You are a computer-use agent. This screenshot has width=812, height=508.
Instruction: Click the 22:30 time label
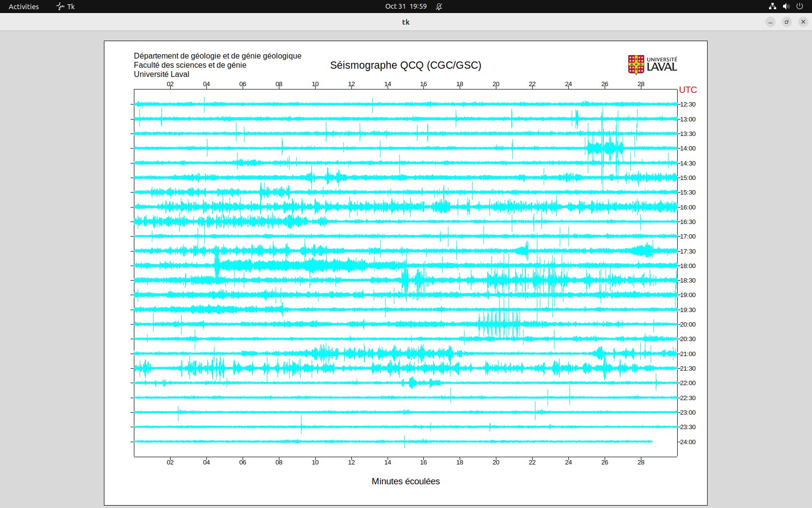688,398
